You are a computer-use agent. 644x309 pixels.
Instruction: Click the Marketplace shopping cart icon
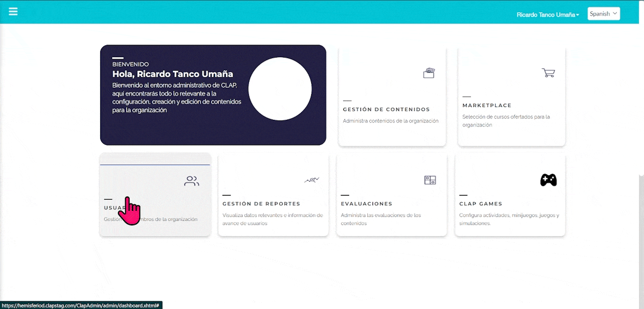pyautogui.click(x=548, y=73)
